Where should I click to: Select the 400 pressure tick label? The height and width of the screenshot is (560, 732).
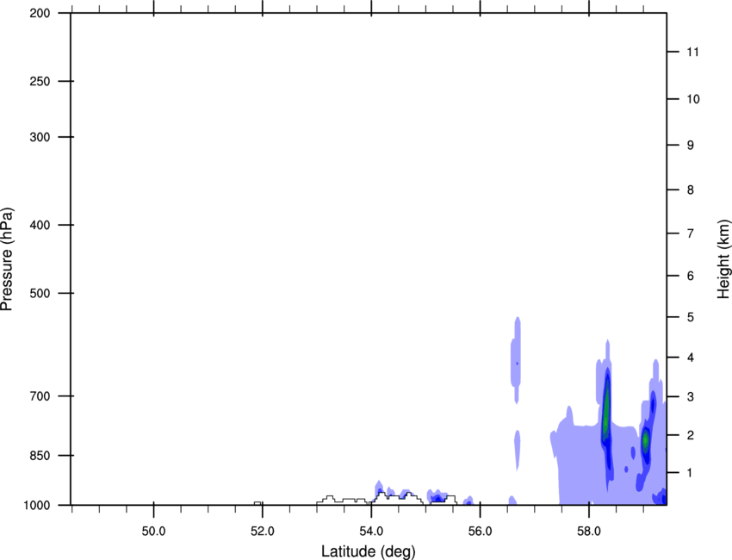pos(40,225)
